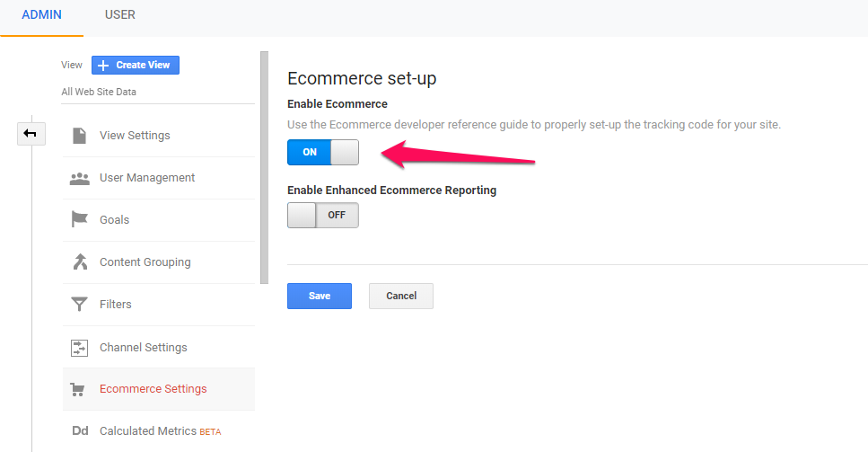Click the back arrow collapse button
The height and width of the screenshot is (452, 868).
tap(31, 134)
